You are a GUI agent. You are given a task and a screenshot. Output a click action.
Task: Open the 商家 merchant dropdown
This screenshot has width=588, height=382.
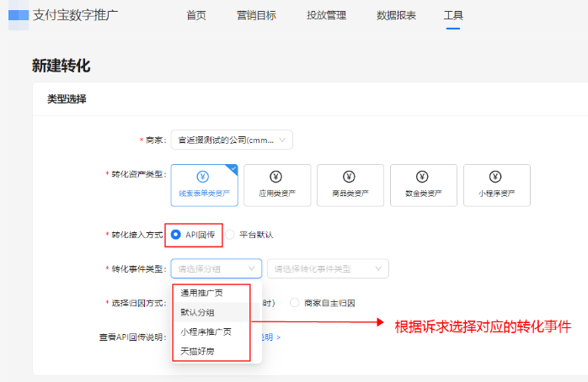[x=232, y=140]
